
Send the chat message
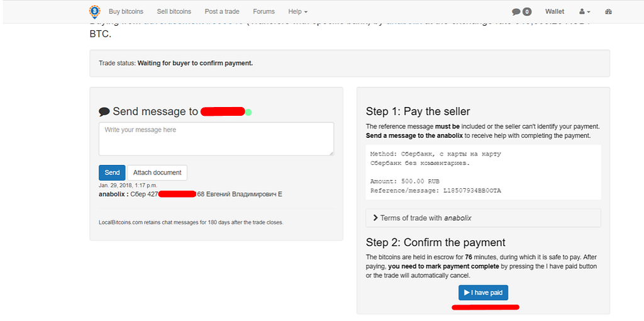tap(112, 172)
